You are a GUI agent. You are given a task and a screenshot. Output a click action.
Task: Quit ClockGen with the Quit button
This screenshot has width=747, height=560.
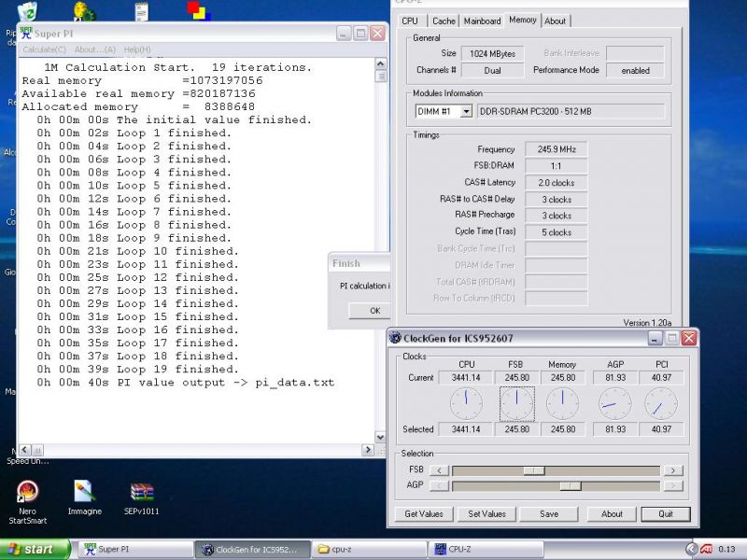666,514
